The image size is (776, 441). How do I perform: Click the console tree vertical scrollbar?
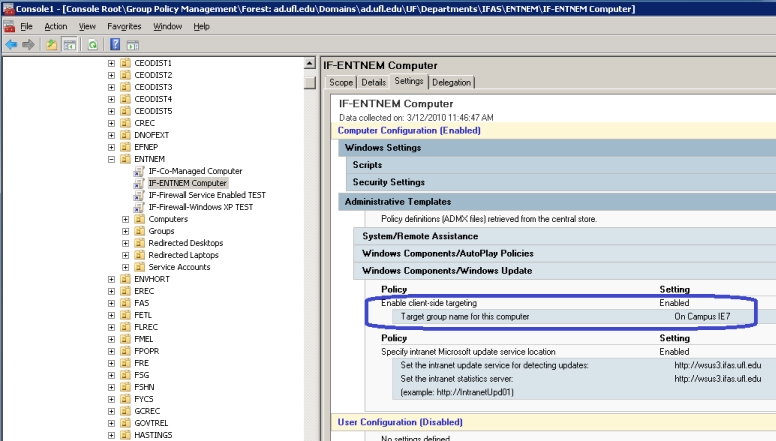311,250
